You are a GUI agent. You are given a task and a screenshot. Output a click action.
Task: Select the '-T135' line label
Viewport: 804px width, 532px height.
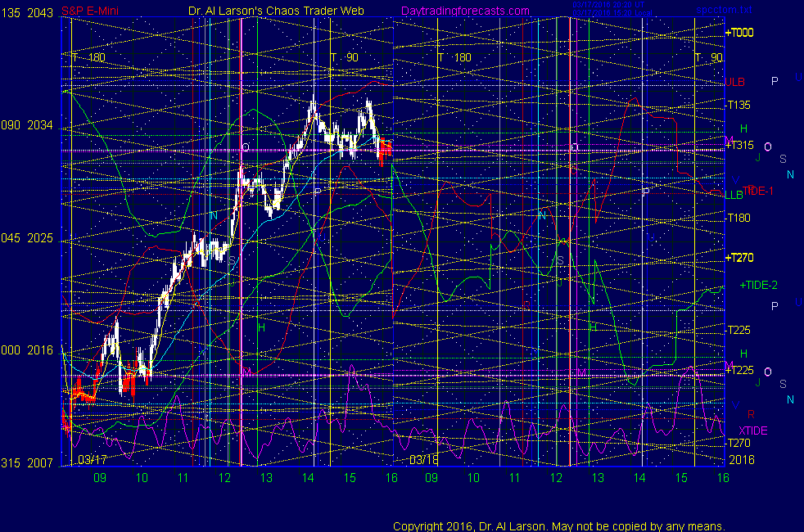tap(738, 105)
